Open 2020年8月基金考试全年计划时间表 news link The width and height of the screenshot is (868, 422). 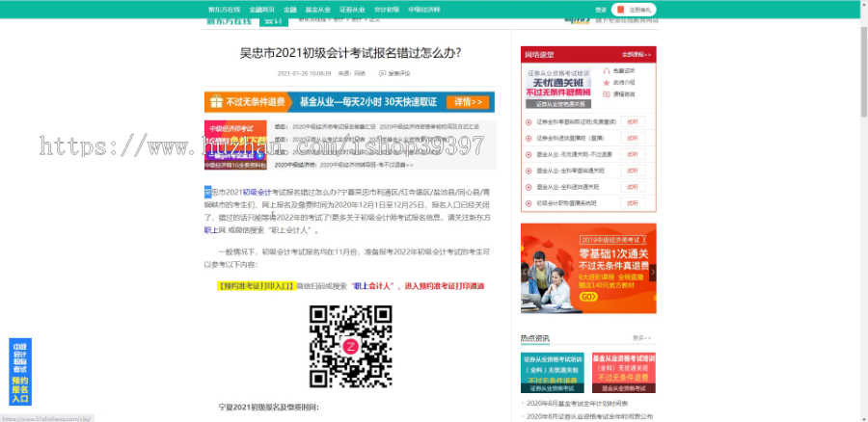pyautogui.click(x=577, y=404)
